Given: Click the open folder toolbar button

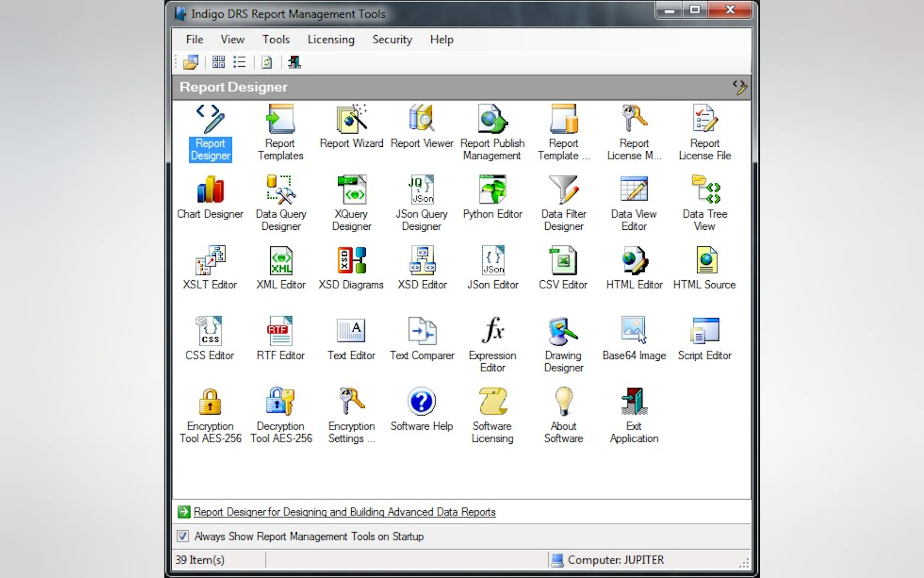Looking at the screenshot, I should tap(191, 62).
